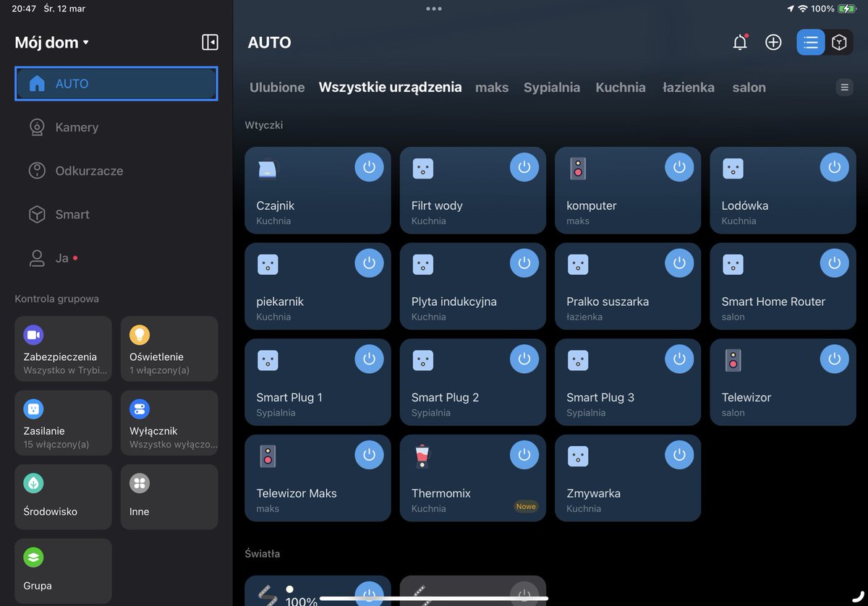This screenshot has width=868, height=606.
Task: Open tab list menu icon
Action: (844, 88)
